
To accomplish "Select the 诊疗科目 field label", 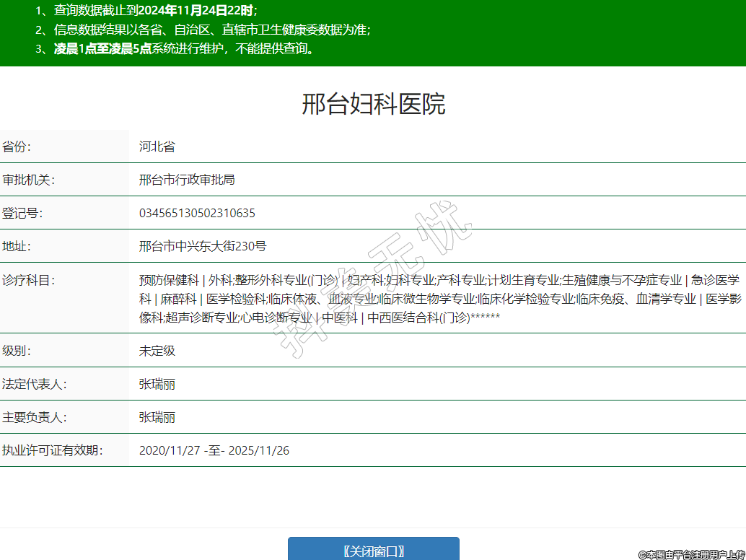I will tap(29, 280).
